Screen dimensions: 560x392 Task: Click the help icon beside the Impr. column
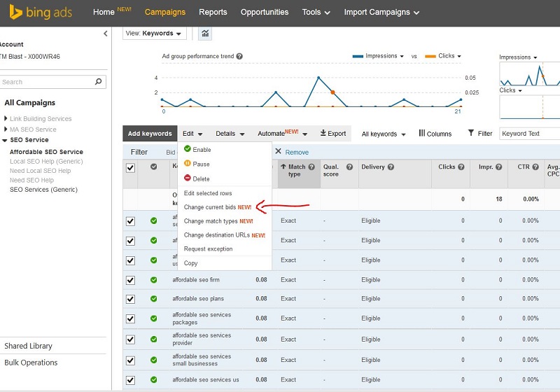pyautogui.click(x=498, y=167)
